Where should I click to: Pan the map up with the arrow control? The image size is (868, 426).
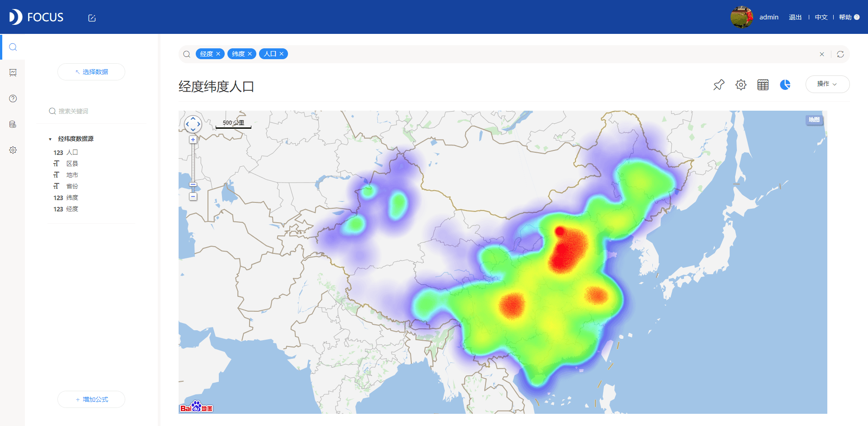(x=193, y=118)
